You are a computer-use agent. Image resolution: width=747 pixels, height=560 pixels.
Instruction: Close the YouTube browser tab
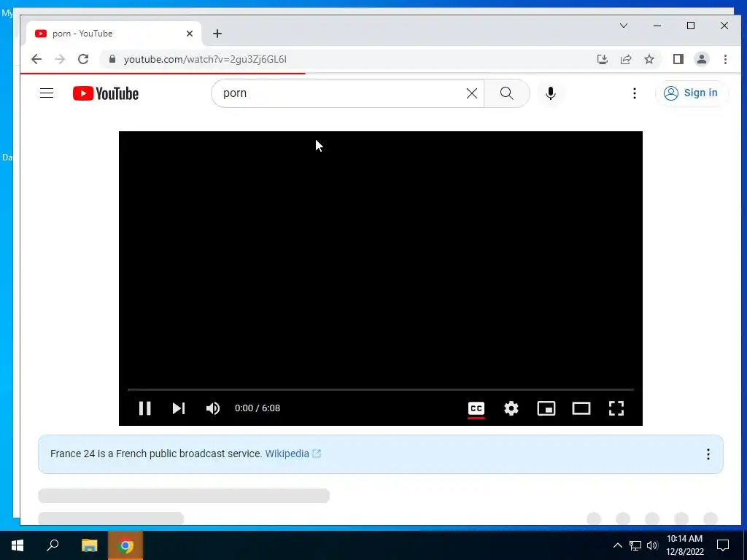point(190,34)
